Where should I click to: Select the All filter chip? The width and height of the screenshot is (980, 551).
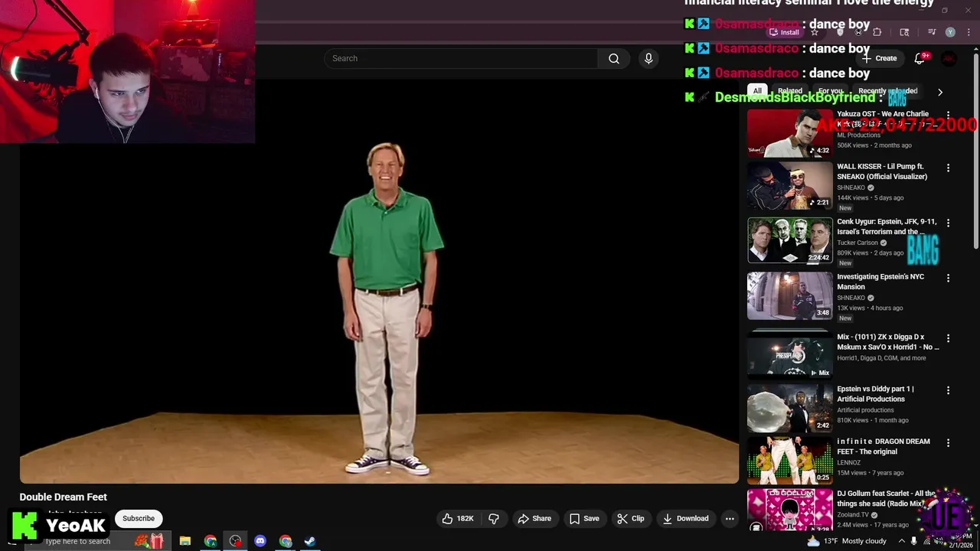coord(757,91)
